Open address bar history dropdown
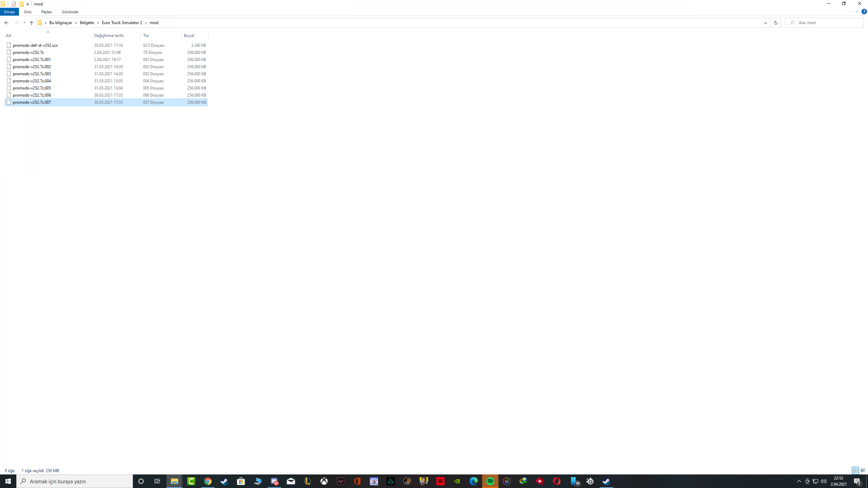 point(765,23)
